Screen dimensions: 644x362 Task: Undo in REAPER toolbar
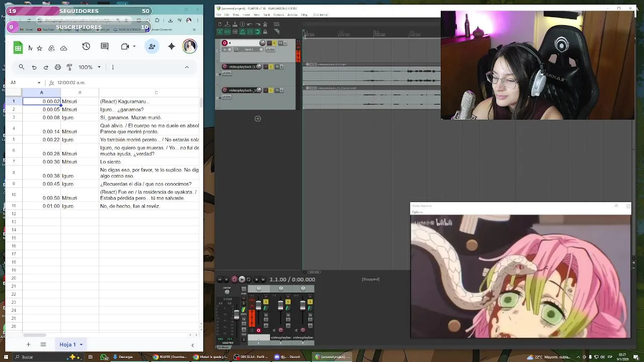[x=250, y=24]
